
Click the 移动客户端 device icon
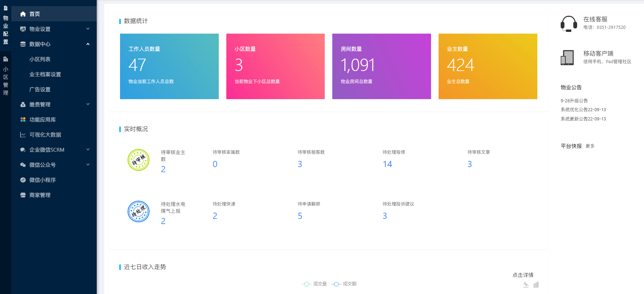(x=567, y=58)
